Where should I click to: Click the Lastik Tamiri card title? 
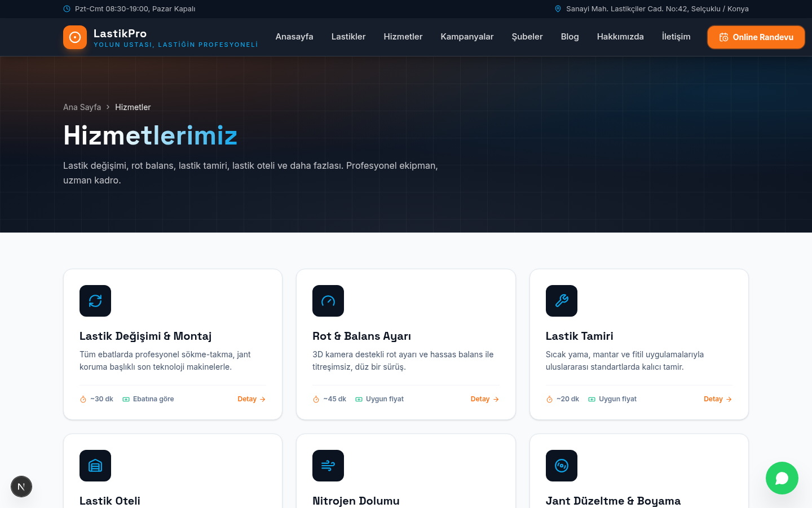click(580, 336)
